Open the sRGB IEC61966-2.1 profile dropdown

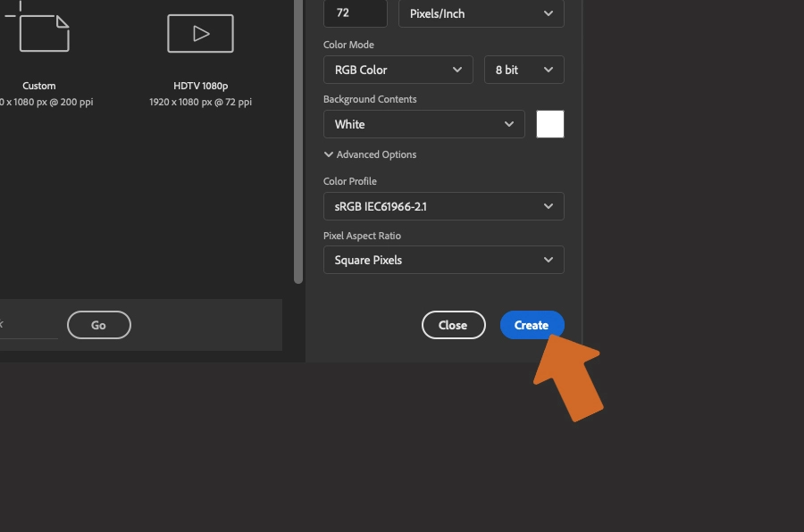pos(443,206)
